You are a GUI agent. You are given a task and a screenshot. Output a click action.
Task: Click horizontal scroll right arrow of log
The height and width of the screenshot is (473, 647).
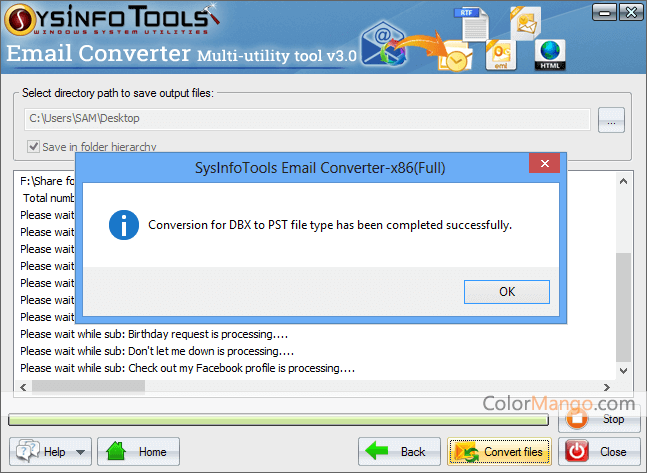[607, 387]
